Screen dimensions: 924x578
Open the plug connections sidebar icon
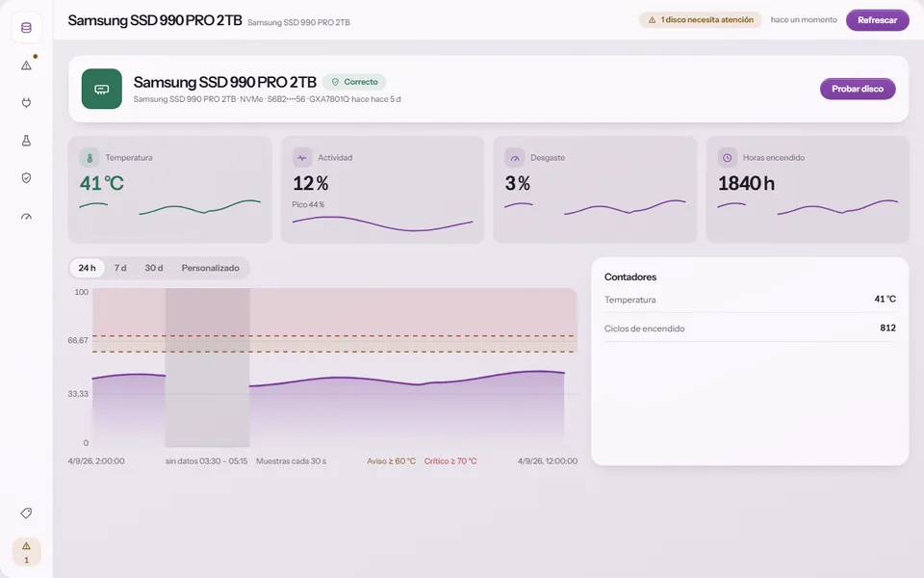[26, 103]
